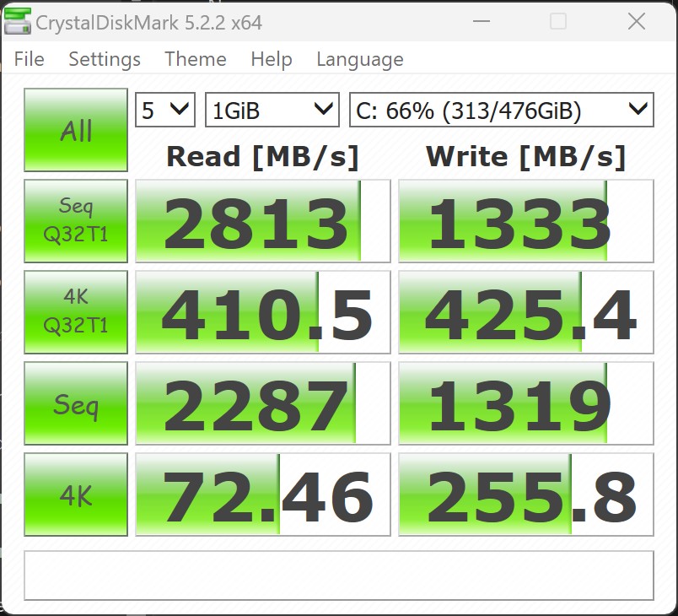
Task: Click the Seq Q32T1 write result 1333
Action: click(x=526, y=221)
